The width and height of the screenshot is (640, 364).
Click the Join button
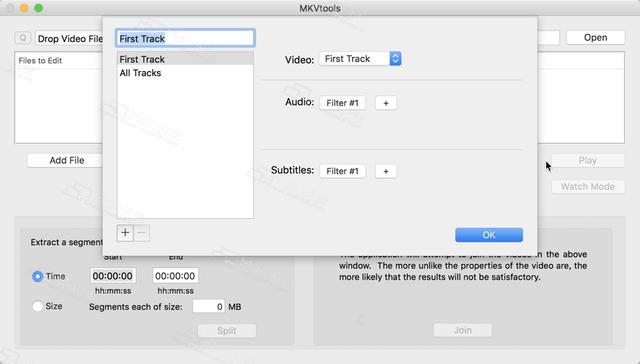[462, 330]
